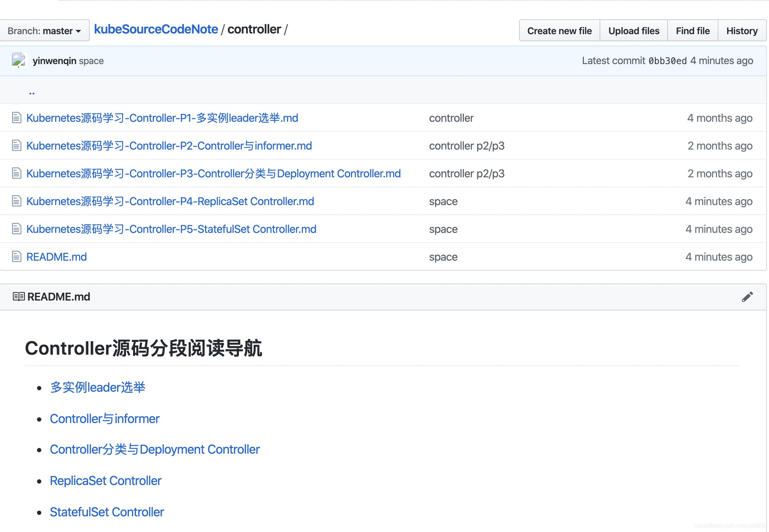769x532 pixels.
Task: Open the StatefulSet Controller README link
Action: (x=107, y=512)
